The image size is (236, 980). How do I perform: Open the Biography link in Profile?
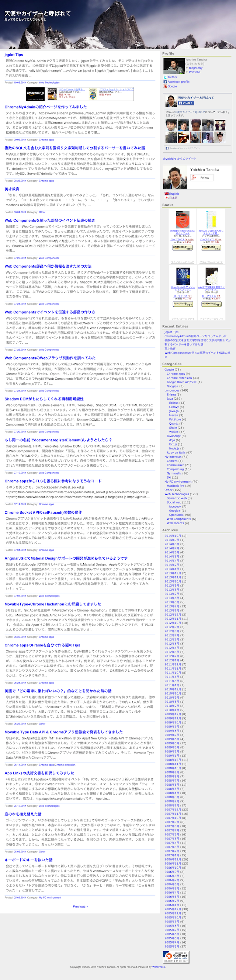click(196, 68)
